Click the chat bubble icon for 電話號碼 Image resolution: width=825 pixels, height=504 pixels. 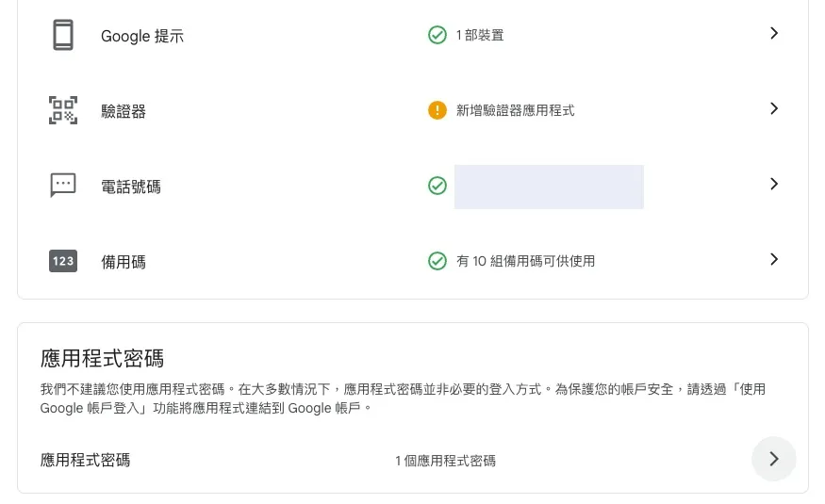click(63, 186)
